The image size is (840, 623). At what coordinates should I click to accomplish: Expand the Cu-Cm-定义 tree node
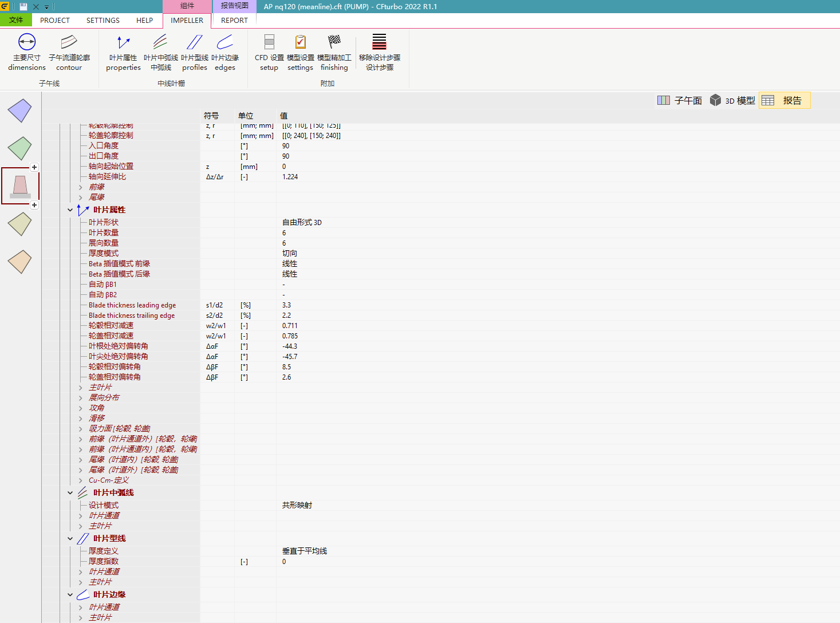coord(81,480)
